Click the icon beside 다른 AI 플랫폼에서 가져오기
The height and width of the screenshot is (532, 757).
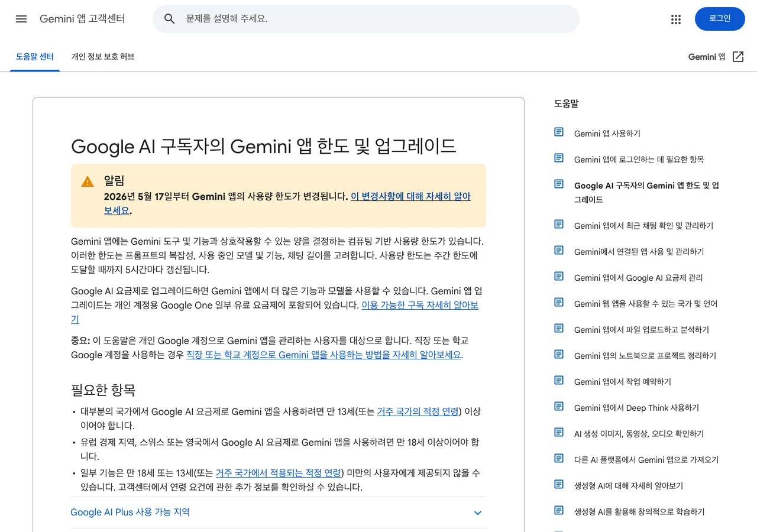(x=559, y=459)
